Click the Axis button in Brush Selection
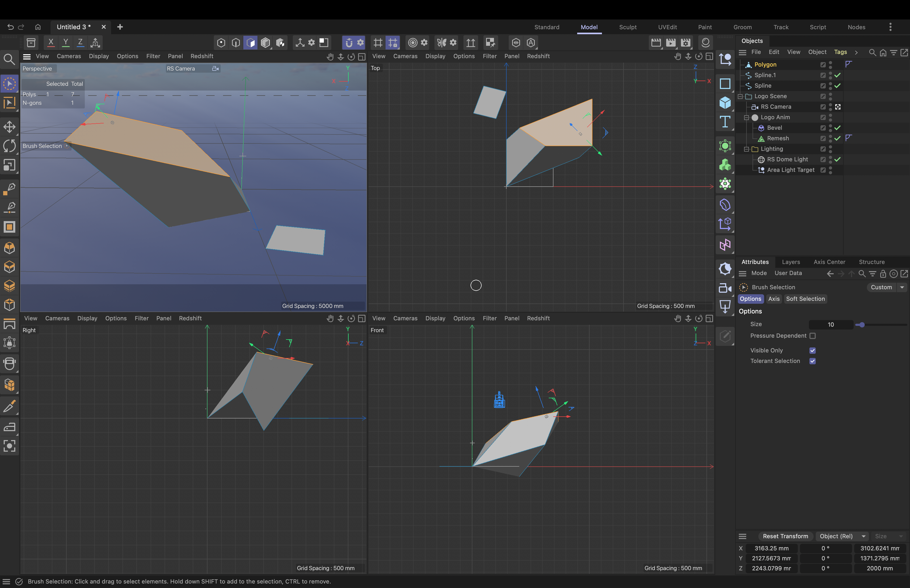 pyautogui.click(x=774, y=299)
